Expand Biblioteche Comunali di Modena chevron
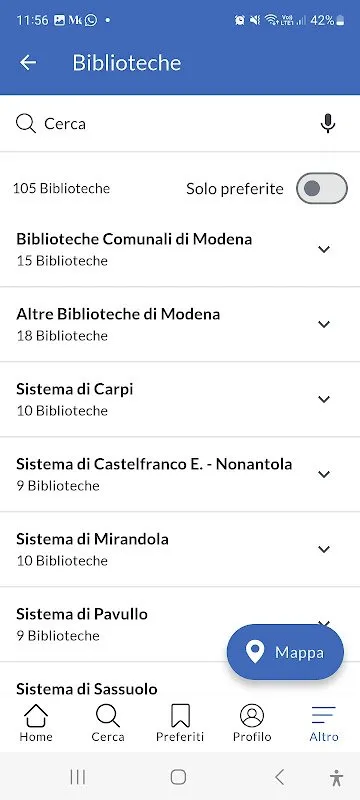Viewport: 360px width, 800px height. click(x=324, y=249)
